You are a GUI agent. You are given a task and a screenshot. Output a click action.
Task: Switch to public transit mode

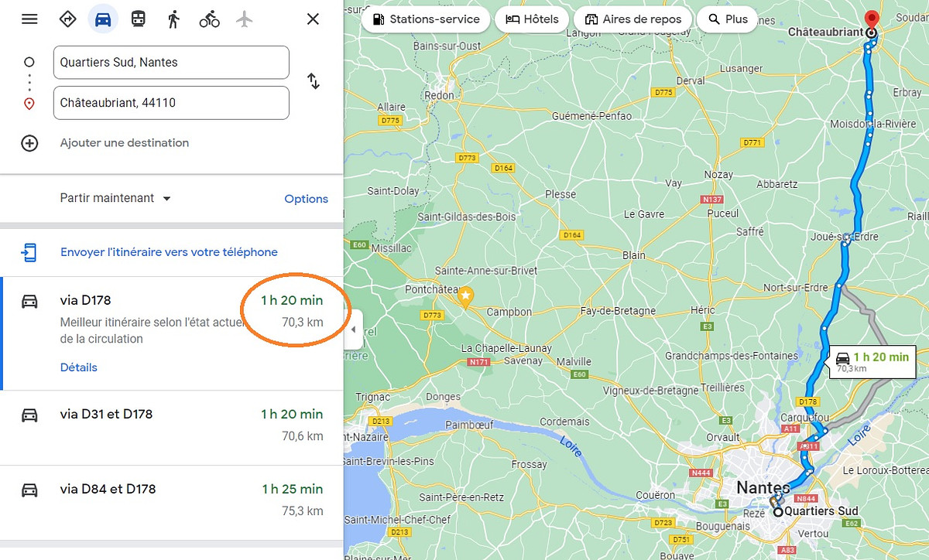point(138,19)
